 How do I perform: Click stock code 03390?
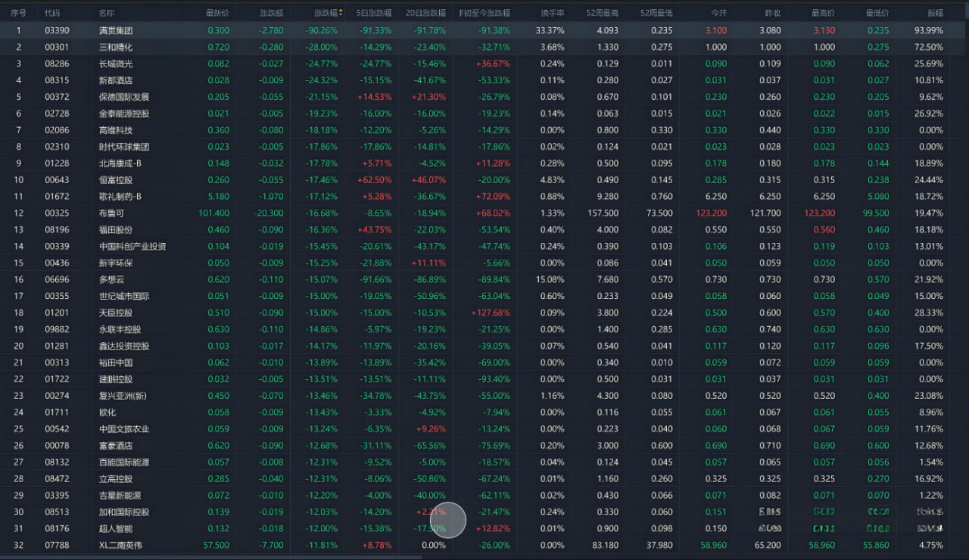[57, 30]
